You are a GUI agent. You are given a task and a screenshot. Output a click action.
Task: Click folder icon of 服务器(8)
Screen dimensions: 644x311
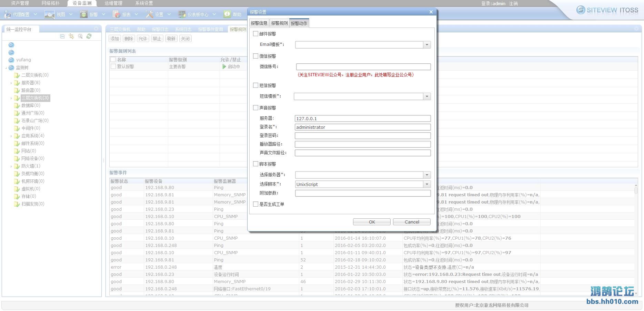[17, 83]
